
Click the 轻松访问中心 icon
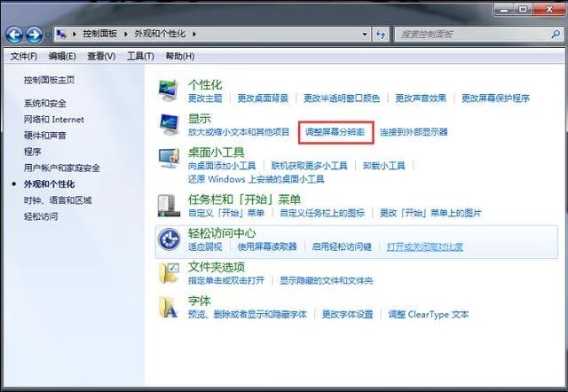tap(168, 239)
